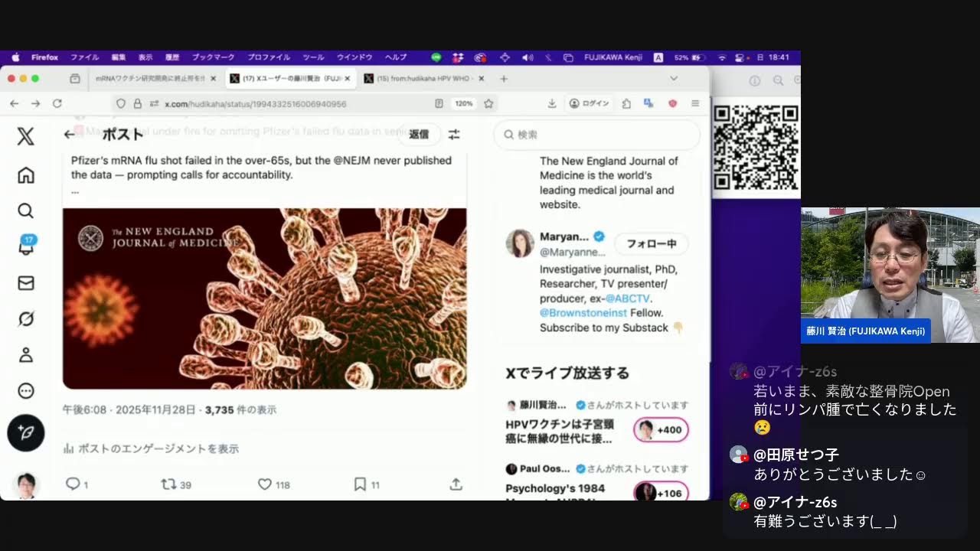
Task: Expand the Firefox tab list chevron
Action: [674, 79]
